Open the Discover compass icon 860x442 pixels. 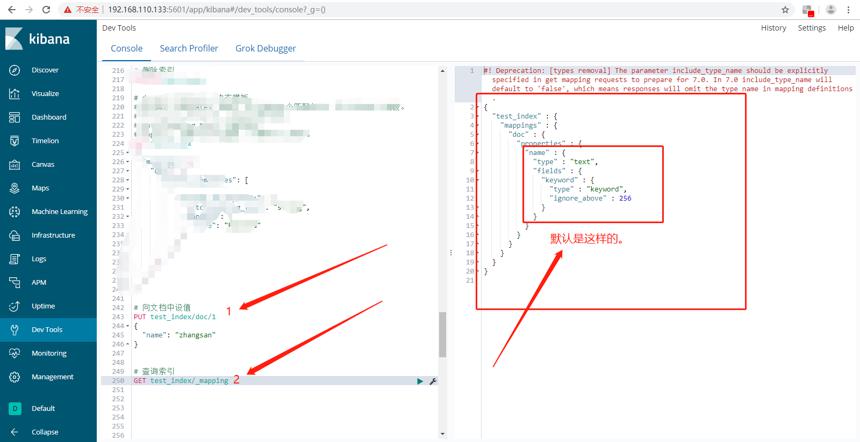pos(15,70)
